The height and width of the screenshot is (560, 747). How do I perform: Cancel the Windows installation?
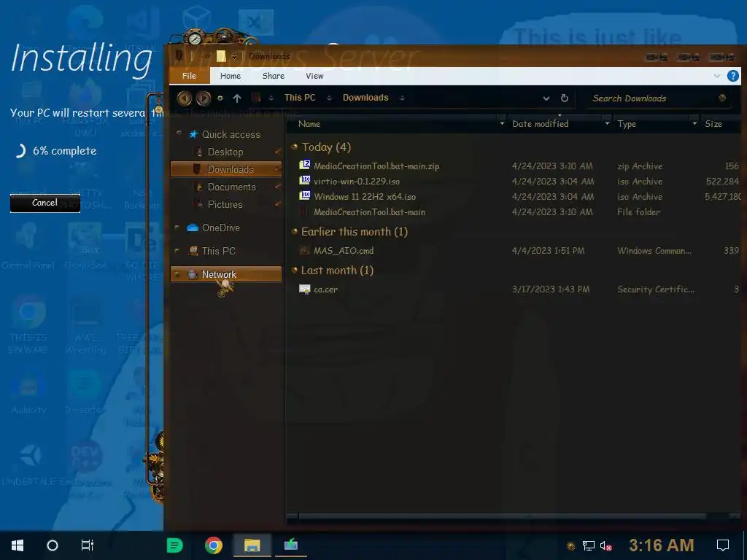(44, 203)
